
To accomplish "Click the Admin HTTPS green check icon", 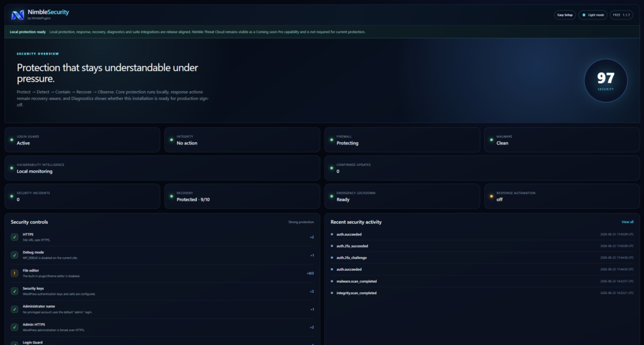I will [x=14, y=327].
